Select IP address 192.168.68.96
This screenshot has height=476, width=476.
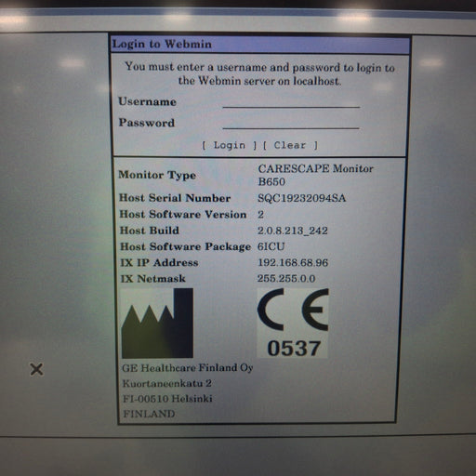pos(293,263)
